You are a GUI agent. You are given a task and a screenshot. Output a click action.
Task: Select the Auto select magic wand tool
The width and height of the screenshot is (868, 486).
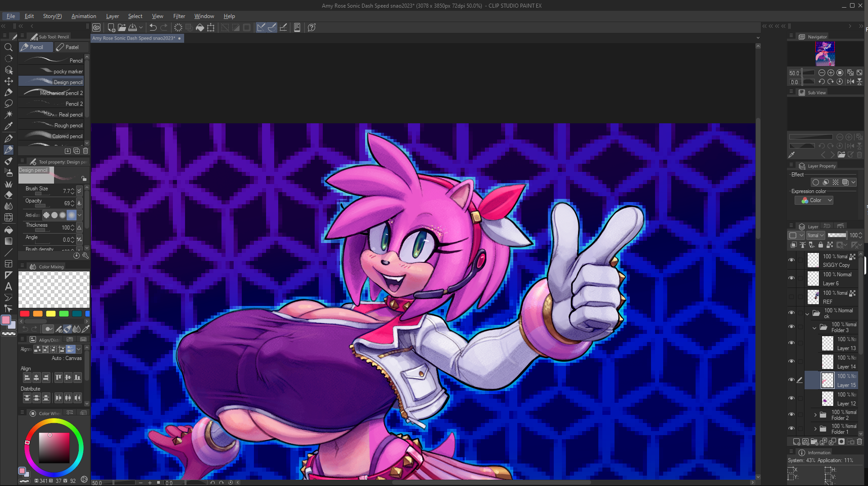pos(8,115)
